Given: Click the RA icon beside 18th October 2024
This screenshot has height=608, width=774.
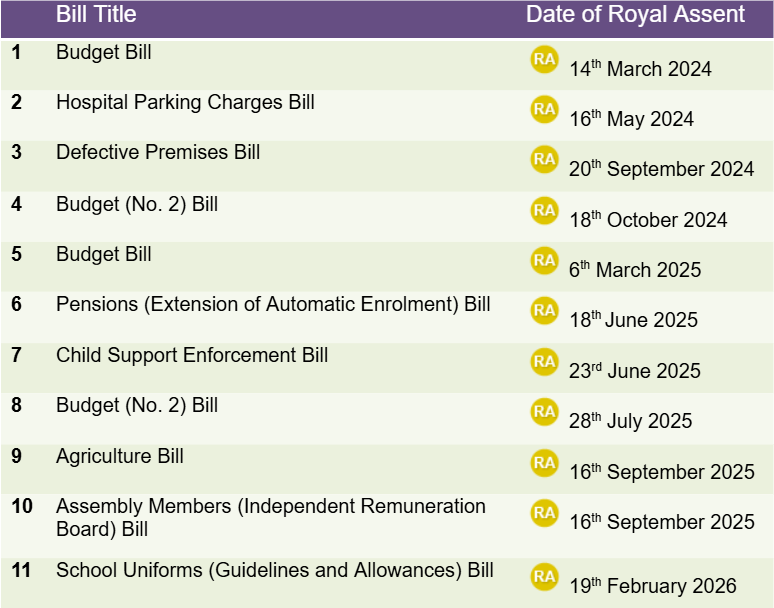Looking at the screenshot, I should (544, 210).
